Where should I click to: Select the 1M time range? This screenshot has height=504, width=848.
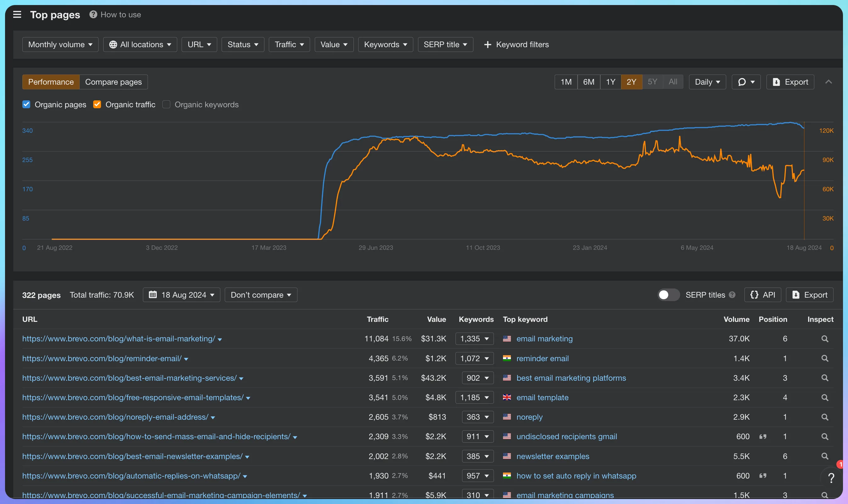pyautogui.click(x=566, y=82)
